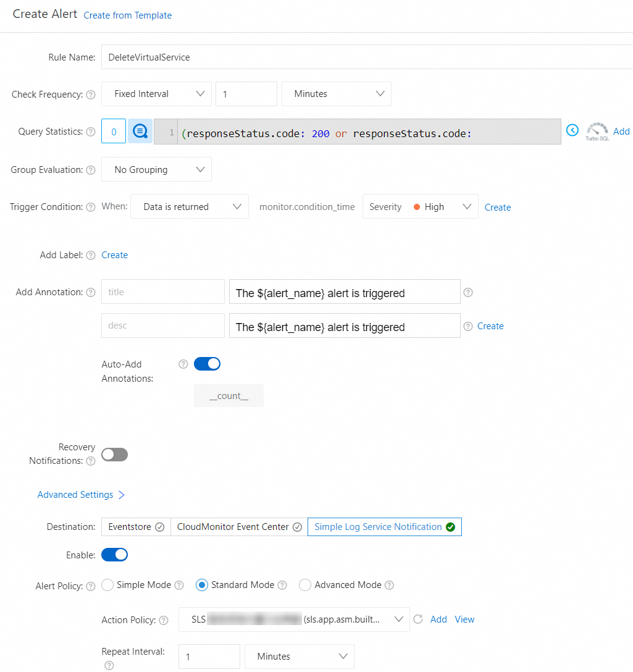633x672 pixels.
Task: Click the desc annotation key field
Action: pos(163,325)
